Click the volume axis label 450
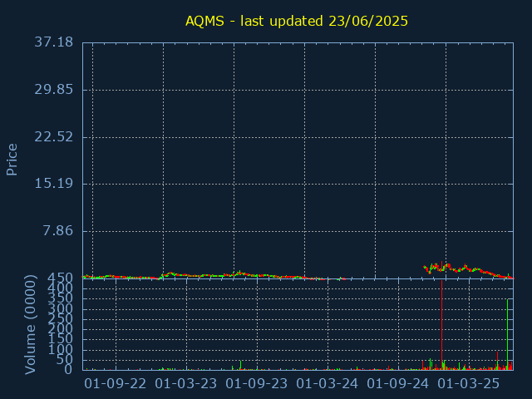 [x=61, y=279]
